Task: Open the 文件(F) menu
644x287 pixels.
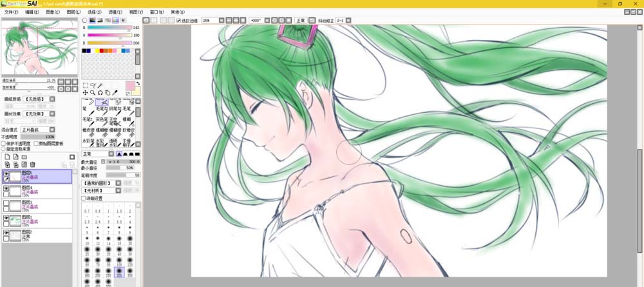Action: coord(11,12)
